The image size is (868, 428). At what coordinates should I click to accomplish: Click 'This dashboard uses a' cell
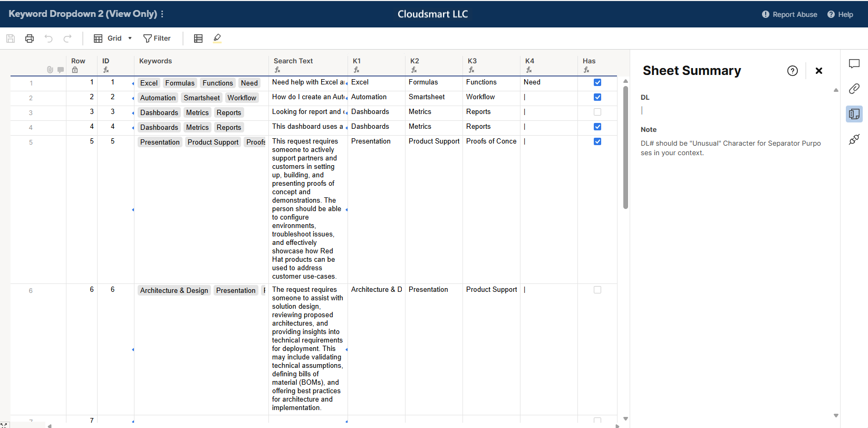point(308,127)
